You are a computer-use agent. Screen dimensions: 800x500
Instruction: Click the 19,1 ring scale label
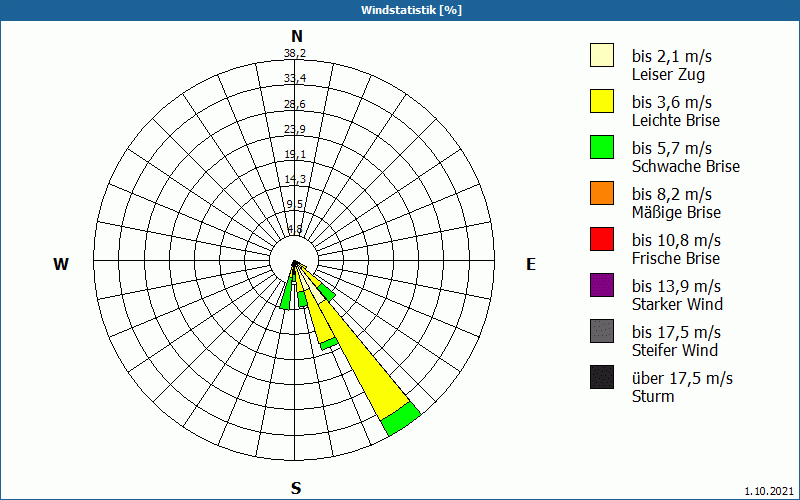295,154
